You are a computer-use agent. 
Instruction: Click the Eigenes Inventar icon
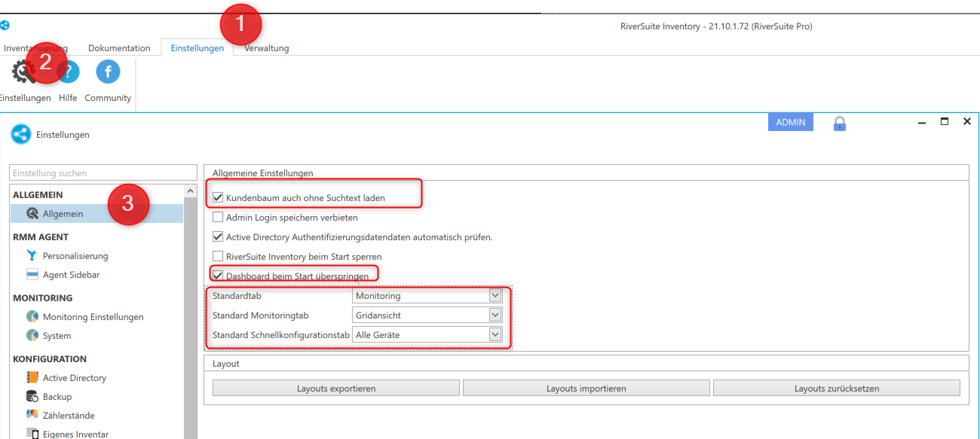coord(32,434)
